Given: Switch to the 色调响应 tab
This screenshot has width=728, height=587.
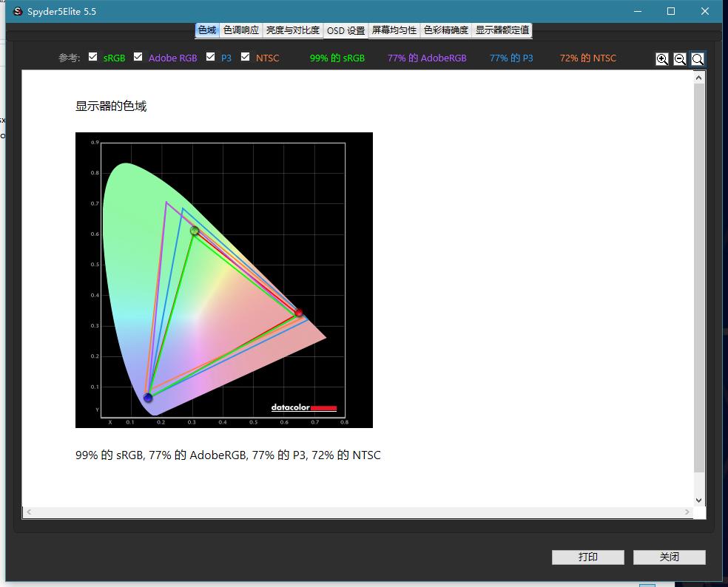Looking at the screenshot, I should (x=241, y=30).
